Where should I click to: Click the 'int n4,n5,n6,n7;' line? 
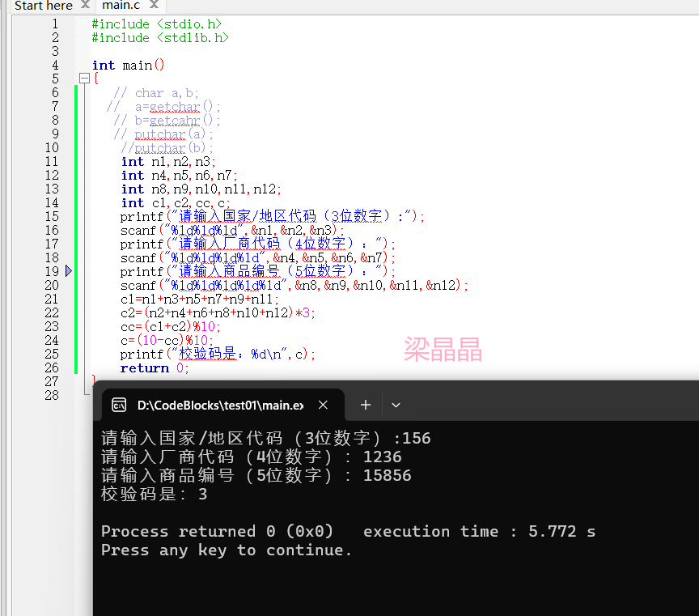(x=180, y=176)
